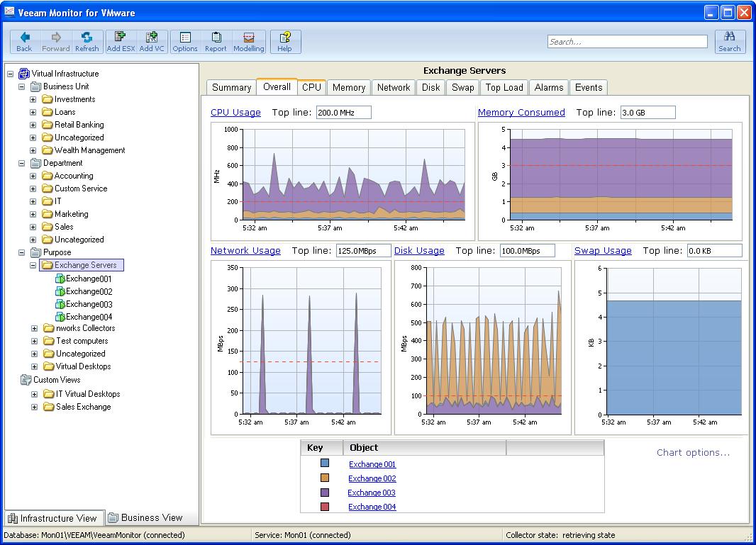Image resolution: width=756 pixels, height=545 pixels.
Task: Open the Swap Usage chart link
Action: [x=603, y=251]
